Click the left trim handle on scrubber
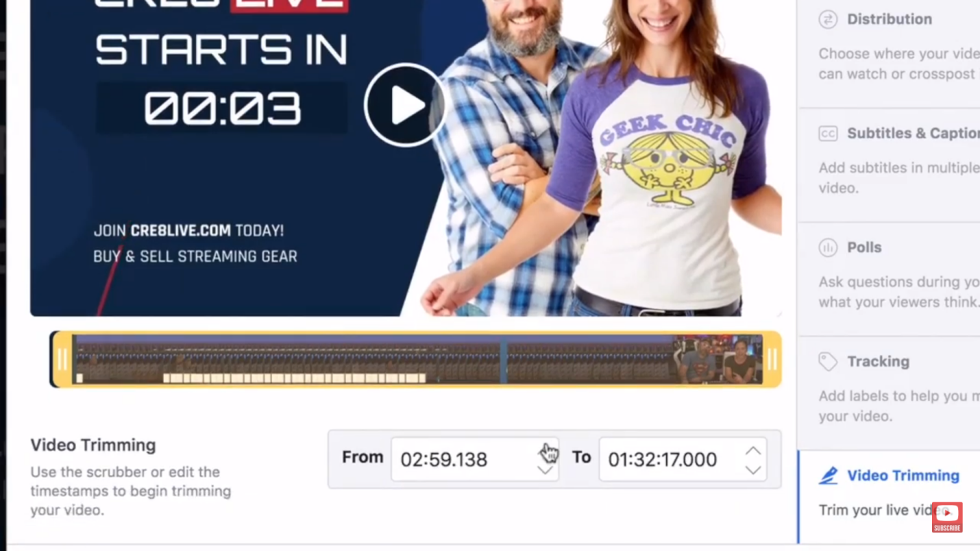The width and height of the screenshot is (980, 551). coord(62,359)
